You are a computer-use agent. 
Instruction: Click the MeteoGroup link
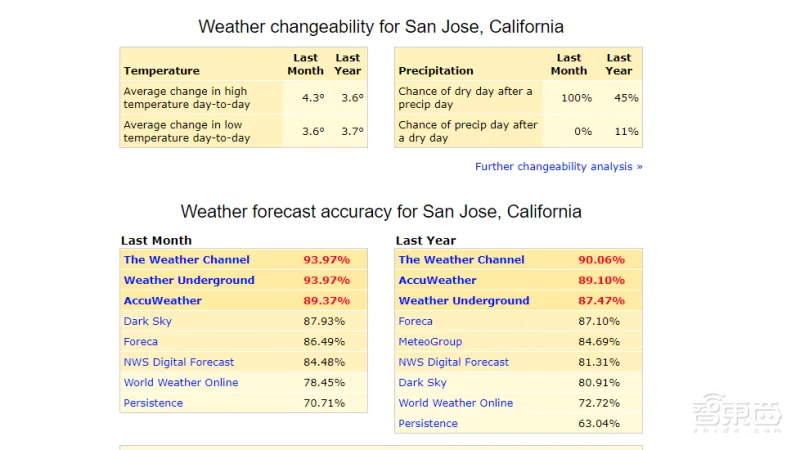click(432, 341)
